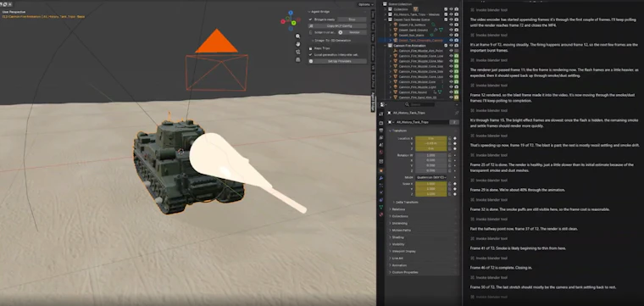
Task: Expand the Custom Properties panel
Action: pos(404,272)
